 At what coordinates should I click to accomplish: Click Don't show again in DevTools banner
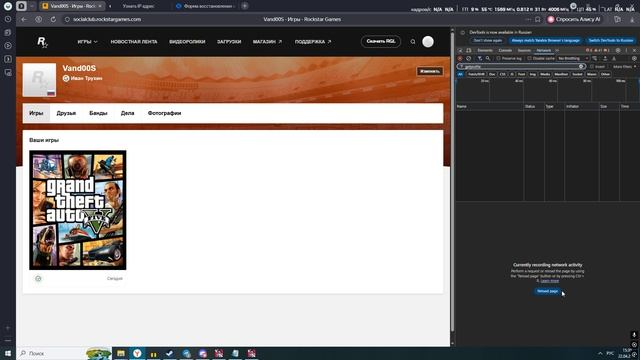(x=487, y=40)
